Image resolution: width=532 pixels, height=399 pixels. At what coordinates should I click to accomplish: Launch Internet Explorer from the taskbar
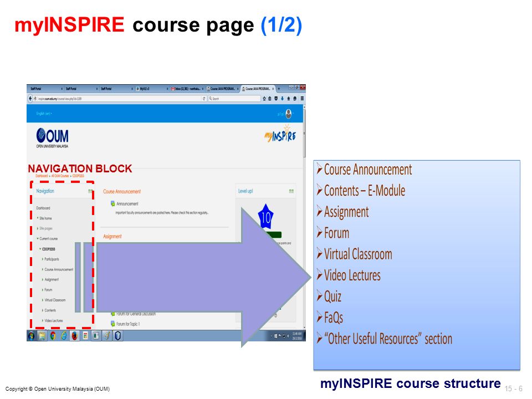point(64,336)
